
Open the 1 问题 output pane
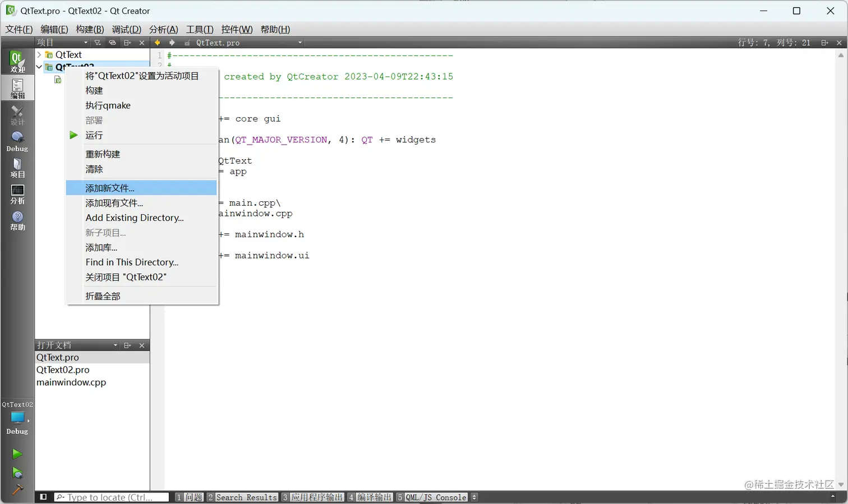pyautogui.click(x=189, y=497)
